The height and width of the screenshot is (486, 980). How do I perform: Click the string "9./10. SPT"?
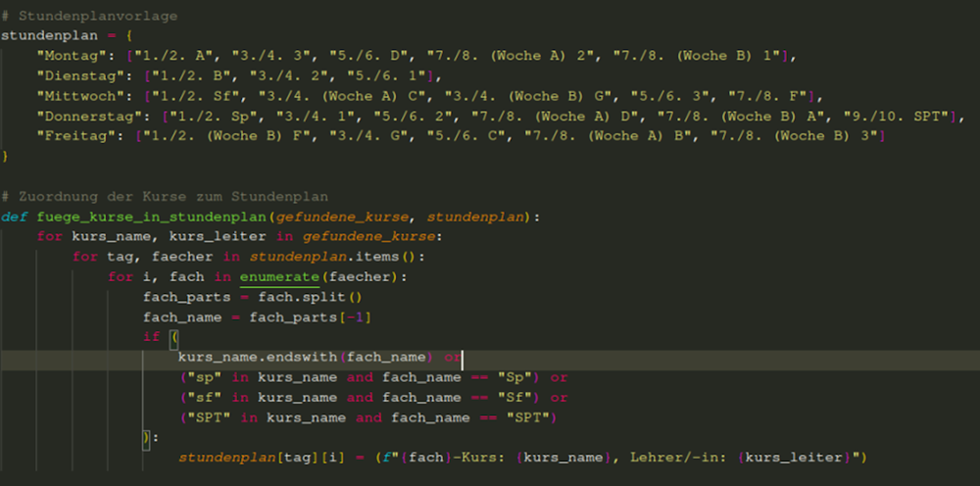[x=897, y=117]
